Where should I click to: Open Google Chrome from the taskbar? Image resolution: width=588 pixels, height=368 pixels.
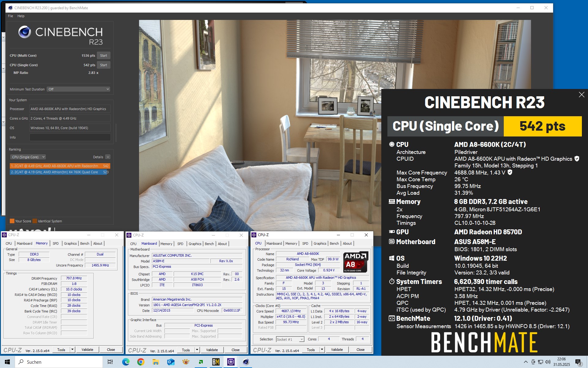click(x=141, y=362)
